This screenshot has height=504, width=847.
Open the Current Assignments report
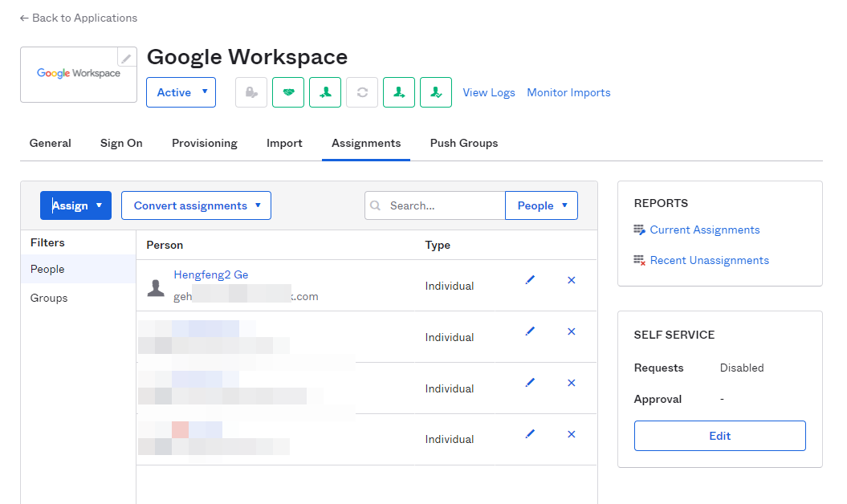coord(704,230)
